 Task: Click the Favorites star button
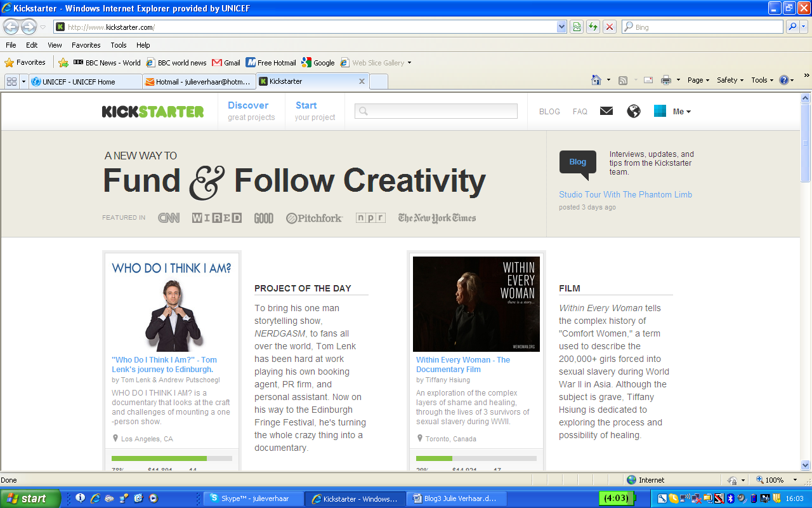click(25, 62)
